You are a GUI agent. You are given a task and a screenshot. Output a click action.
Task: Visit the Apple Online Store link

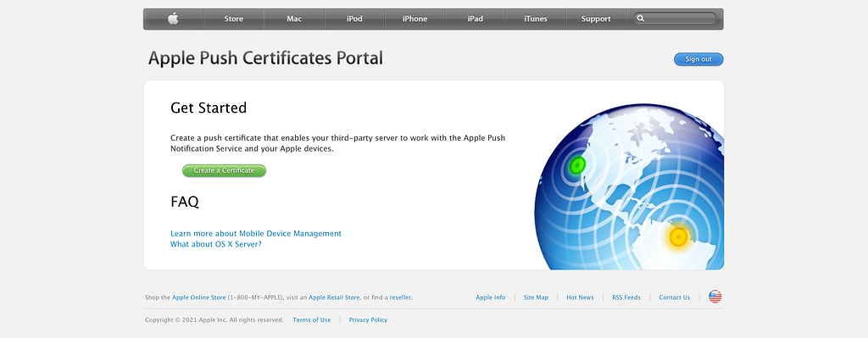click(x=198, y=297)
